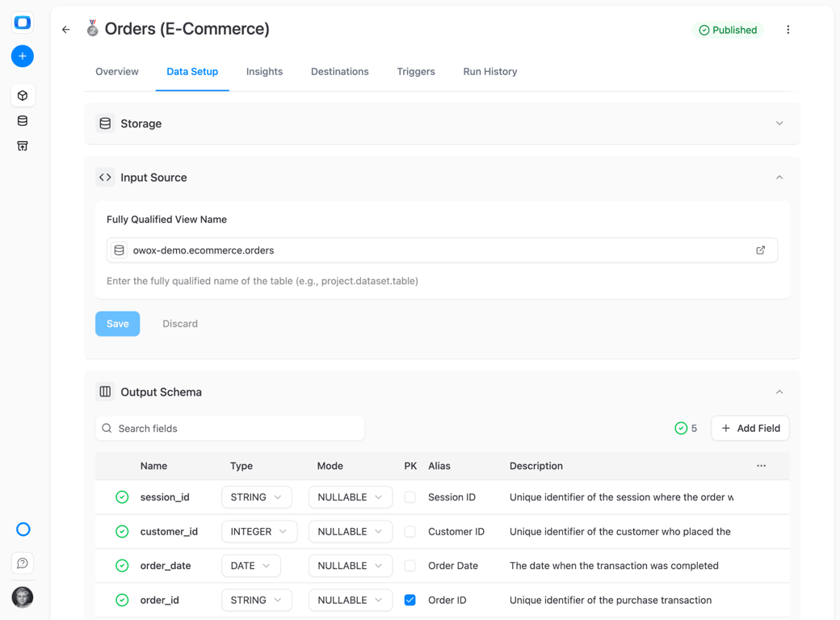Click the Add Field button
Image resolution: width=840 pixels, height=620 pixels.
click(x=750, y=429)
